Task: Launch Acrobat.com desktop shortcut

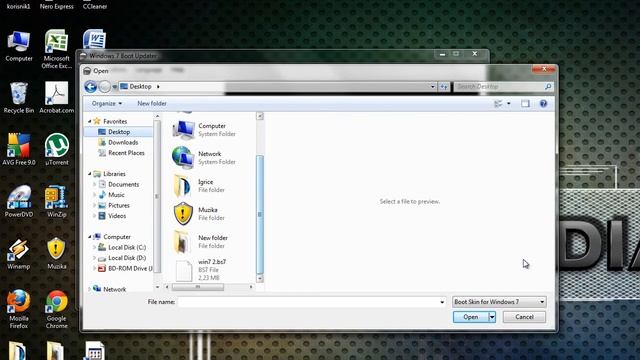Action: [x=56, y=98]
